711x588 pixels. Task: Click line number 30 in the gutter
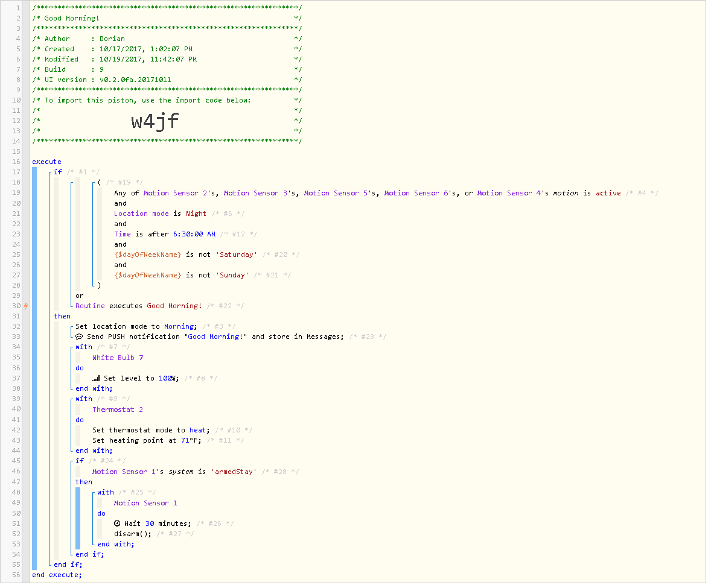(16, 306)
